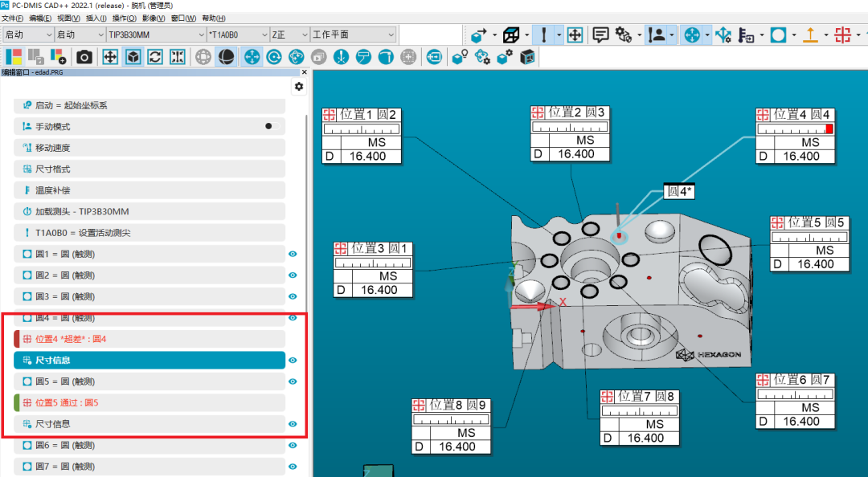
Task: Toggle visibility eye for 圆5
Action: tap(293, 381)
